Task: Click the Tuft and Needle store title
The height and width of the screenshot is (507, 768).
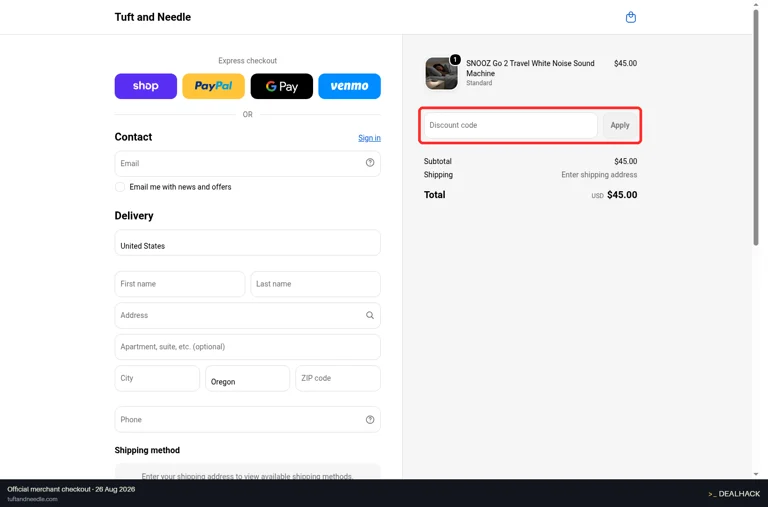Action: click(153, 17)
